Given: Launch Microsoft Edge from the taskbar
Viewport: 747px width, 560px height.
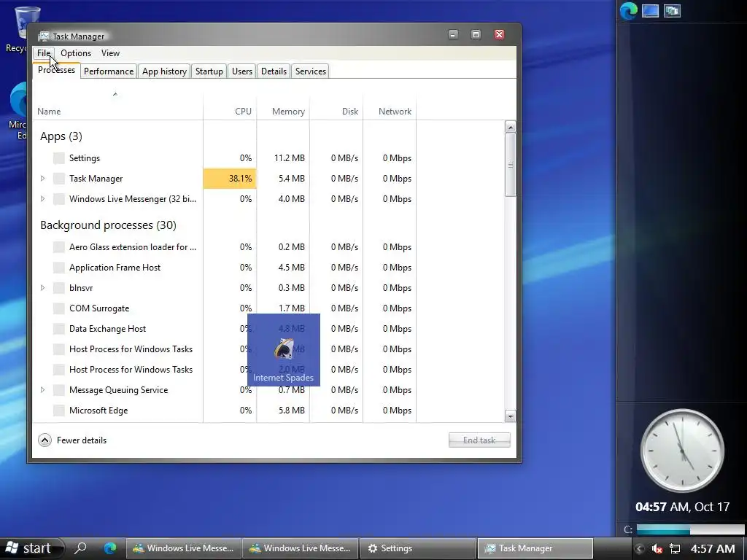Looking at the screenshot, I should coord(110,548).
